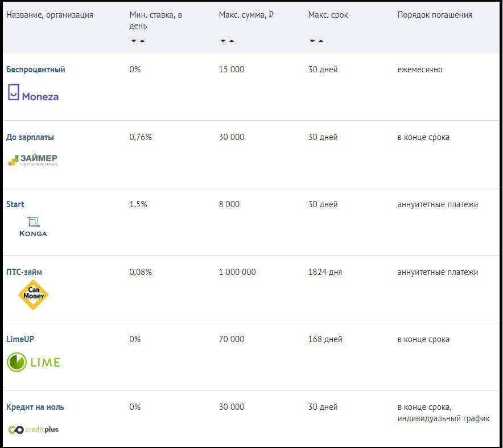Open the Беспроцентный loan link
The height and width of the screenshot is (448, 503).
pos(35,69)
